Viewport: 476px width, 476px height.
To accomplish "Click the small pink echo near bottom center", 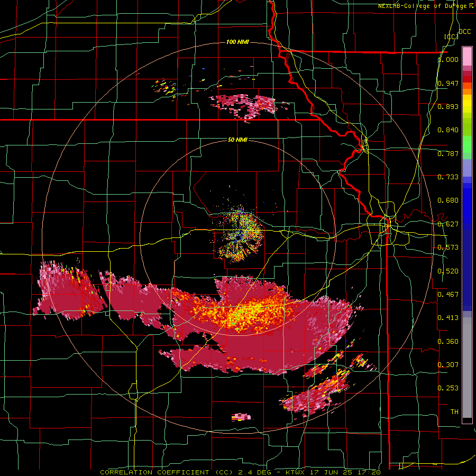I will click(x=241, y=417).
